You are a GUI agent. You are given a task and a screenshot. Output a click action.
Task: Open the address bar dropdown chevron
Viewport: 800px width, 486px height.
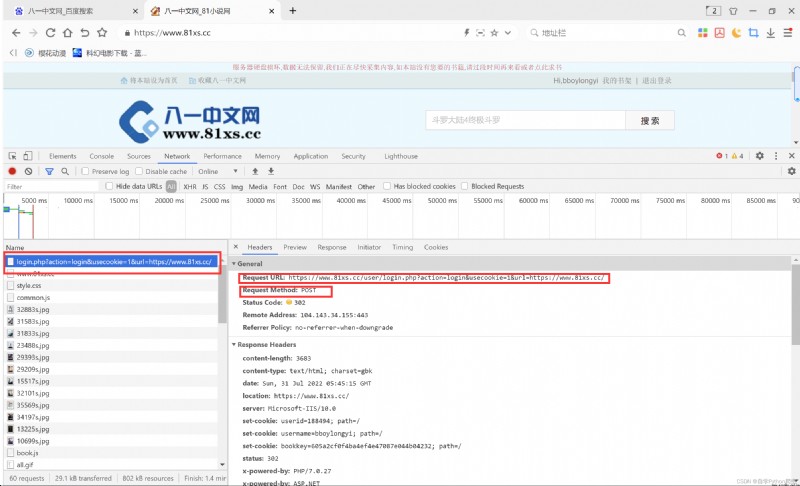click(508, 33)
